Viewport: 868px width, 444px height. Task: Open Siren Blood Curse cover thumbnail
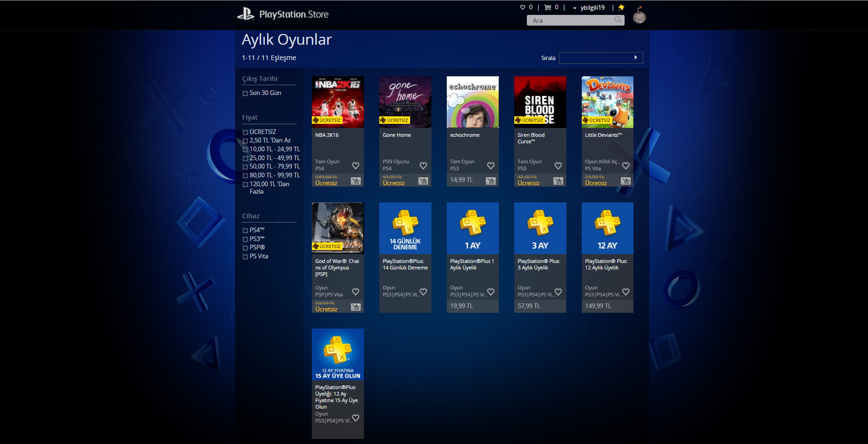pyautogui.click(x=540, y=102)
